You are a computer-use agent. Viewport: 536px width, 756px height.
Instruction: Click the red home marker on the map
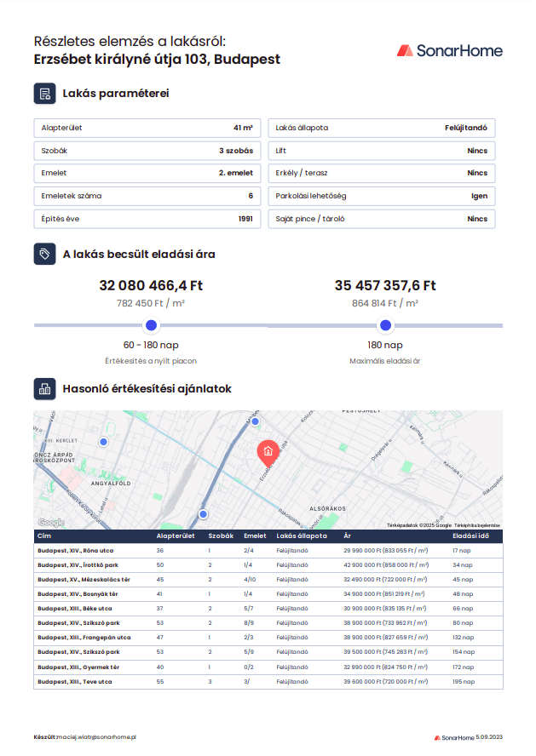[x=267, y=451]
